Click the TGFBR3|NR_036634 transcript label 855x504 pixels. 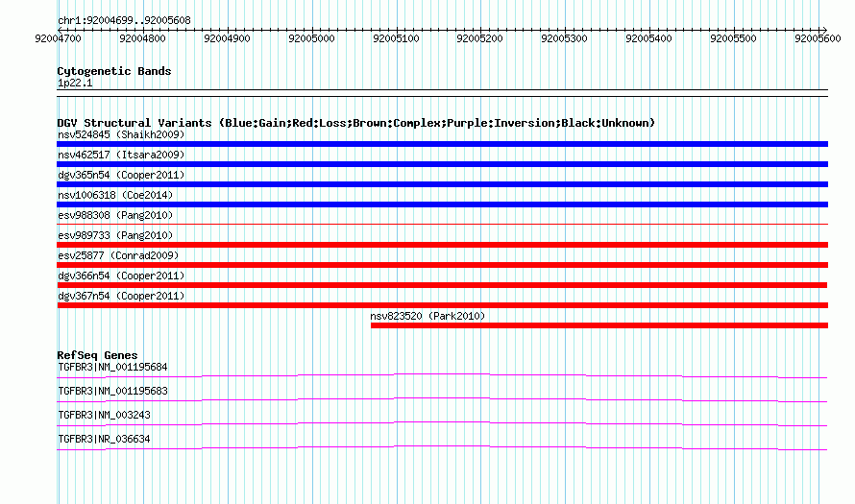pyautogui.click(x=104, y=439)
